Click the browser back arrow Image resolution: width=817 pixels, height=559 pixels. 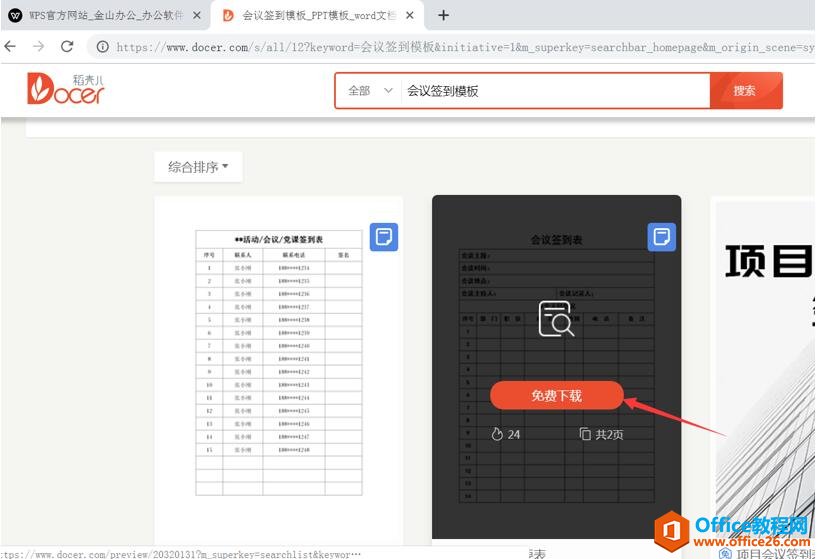tap(10, 46)
